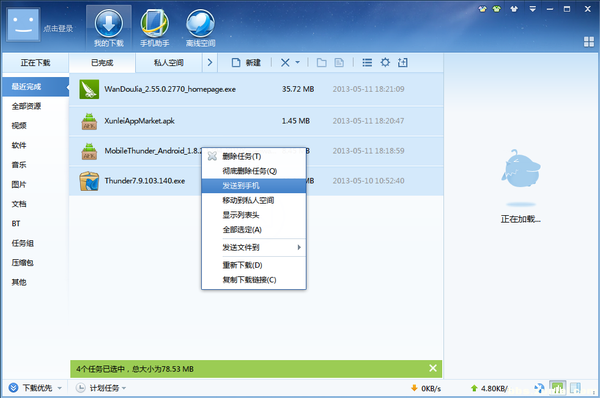
Task: Select 其他 category in the sidebar
Action: (19, 282)
